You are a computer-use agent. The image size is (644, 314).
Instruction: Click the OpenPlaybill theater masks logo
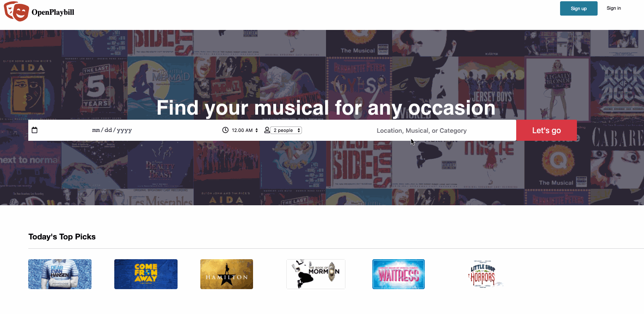(x=16, y=11)
